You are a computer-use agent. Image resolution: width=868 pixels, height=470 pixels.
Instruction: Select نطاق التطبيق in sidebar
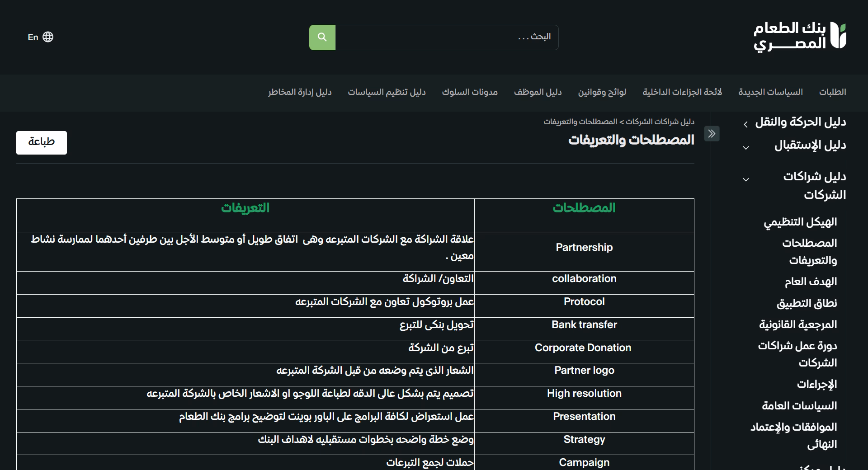click(x=807, y=303)
